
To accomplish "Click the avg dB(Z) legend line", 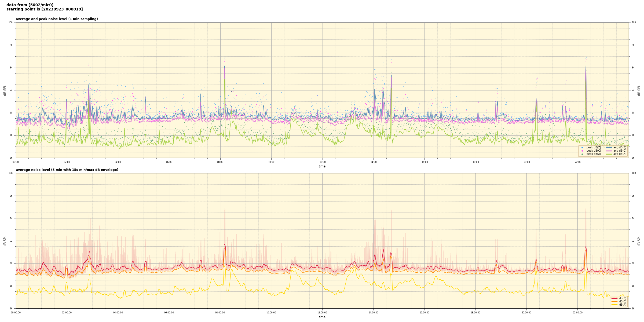I will 609,148.
